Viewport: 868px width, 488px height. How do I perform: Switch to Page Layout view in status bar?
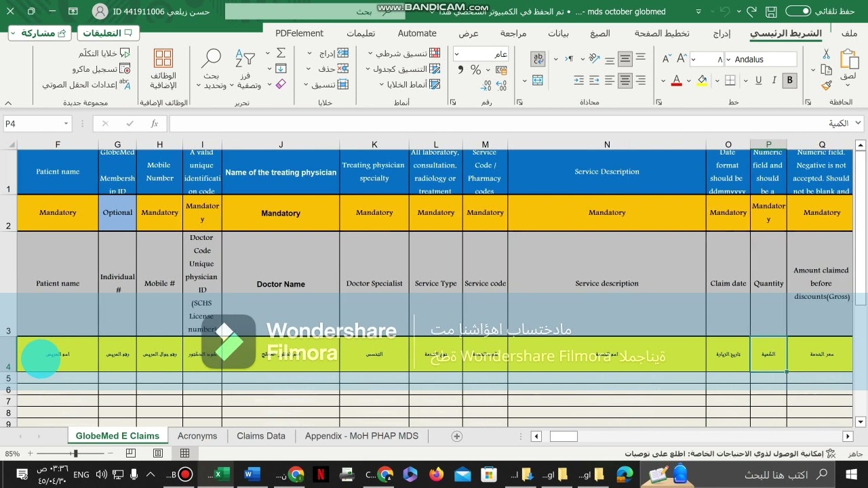click(158, 453)
